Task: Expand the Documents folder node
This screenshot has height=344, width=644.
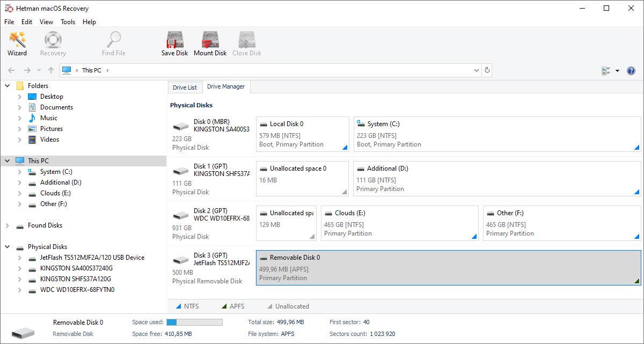Action: pyautogui.click(x=20, y=107)
